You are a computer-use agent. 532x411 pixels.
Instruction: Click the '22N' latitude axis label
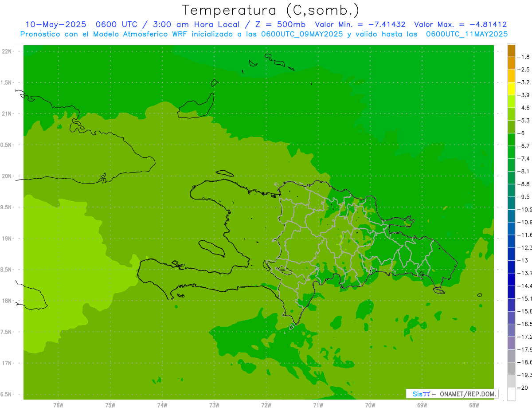[x=7, y=51]
